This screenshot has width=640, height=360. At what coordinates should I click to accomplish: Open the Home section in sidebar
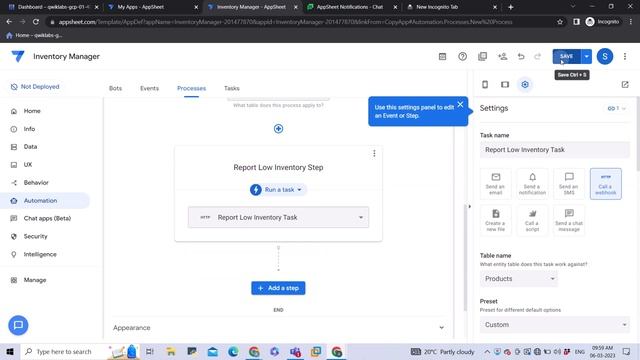[32, 111]
